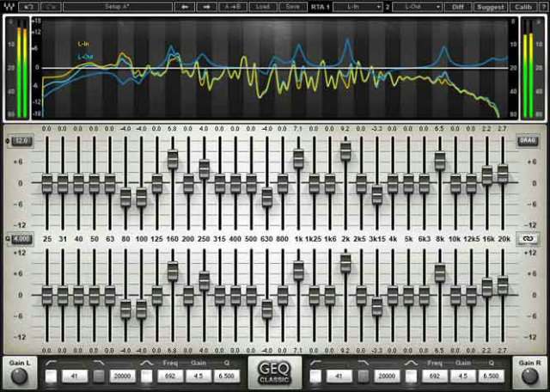Click the Save button
This screenshot has height=392, width=550.
pyautogui.click(x=292, y=7)
